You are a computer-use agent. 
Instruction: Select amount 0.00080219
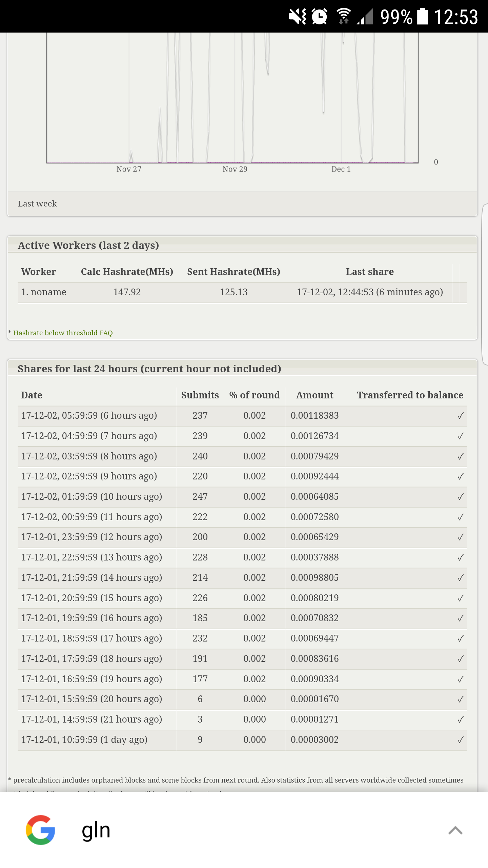(x=314, y=598)
